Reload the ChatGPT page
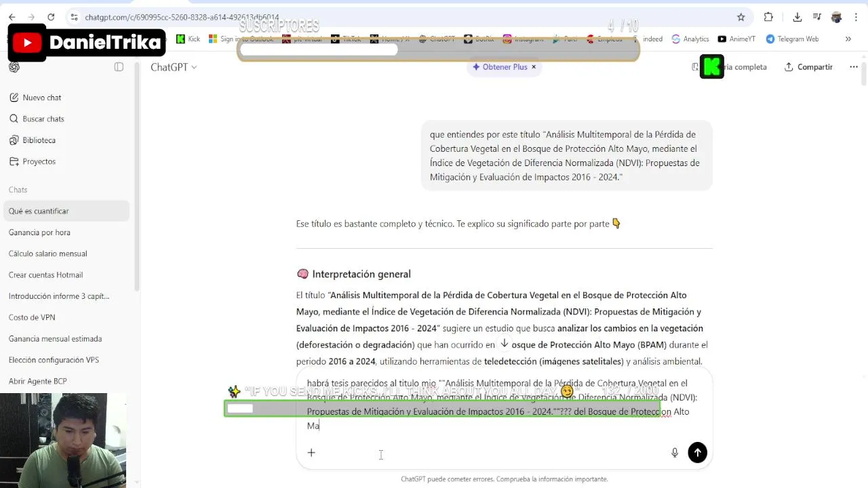 pos(51,17)
